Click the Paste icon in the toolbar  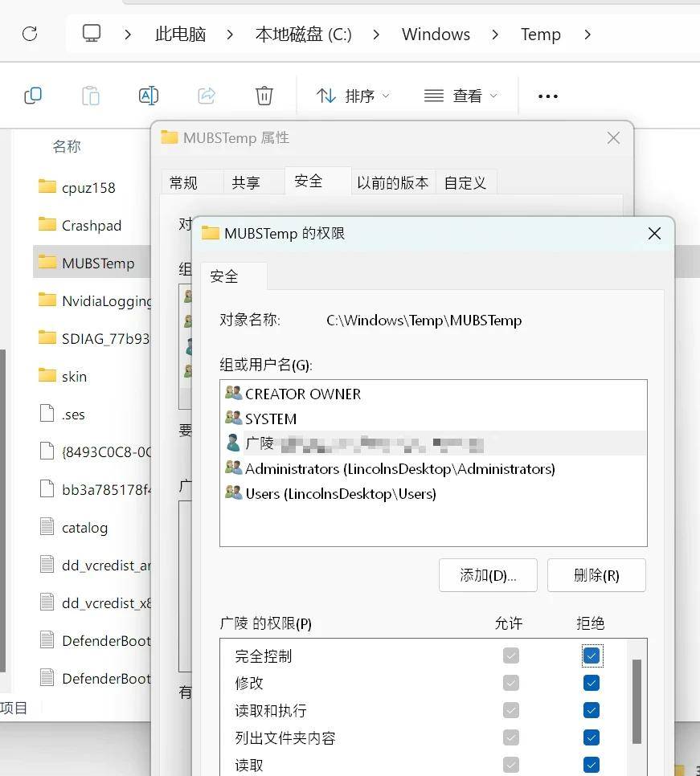click(91, 96)
